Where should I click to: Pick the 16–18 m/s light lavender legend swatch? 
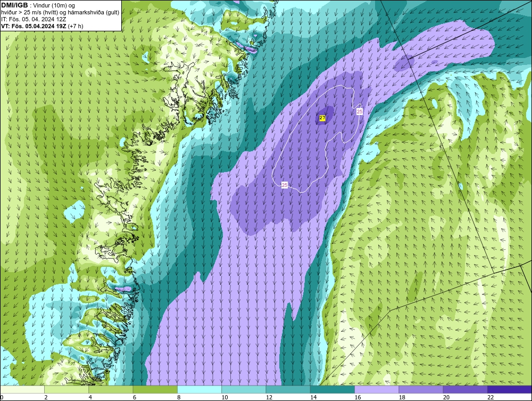[377, 389]
